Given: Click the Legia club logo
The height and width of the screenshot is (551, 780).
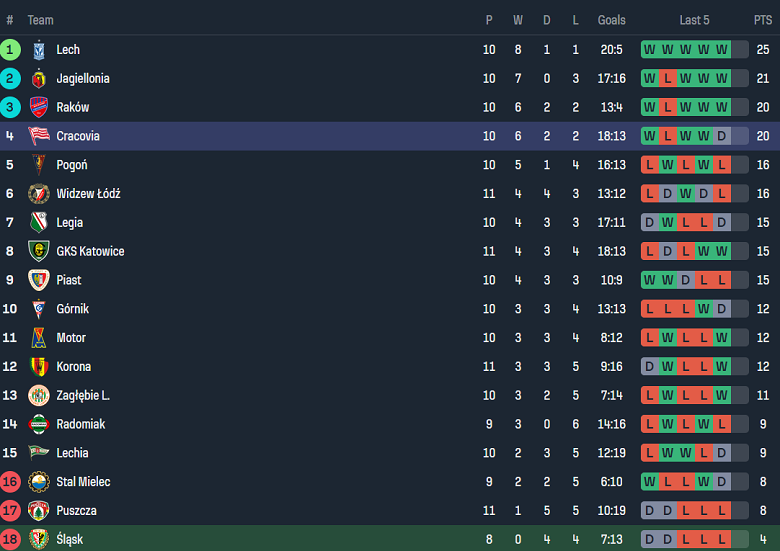Looking at the screenshot, I should pos(39,223).
